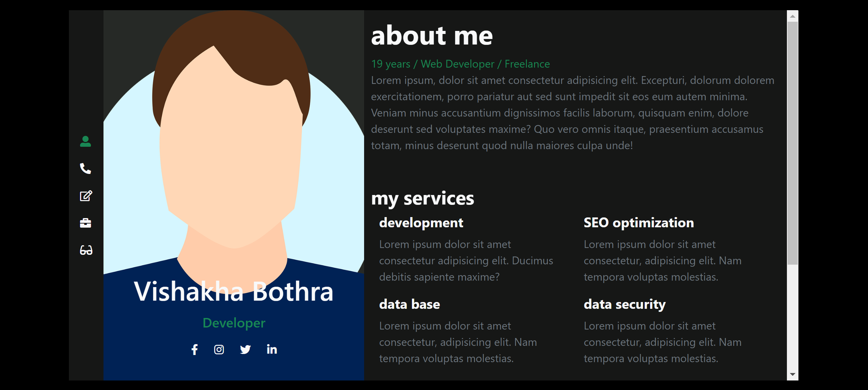Open the LinkedIn profile icon

(272, 349)
